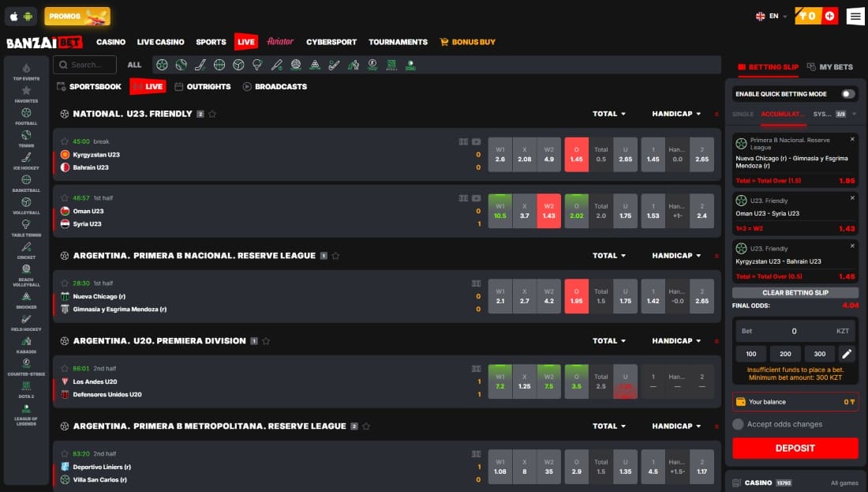This screenshot has height=492, width=868.
Task: Select Kabaddi icon in top filter bar
Action: point(354,65)
